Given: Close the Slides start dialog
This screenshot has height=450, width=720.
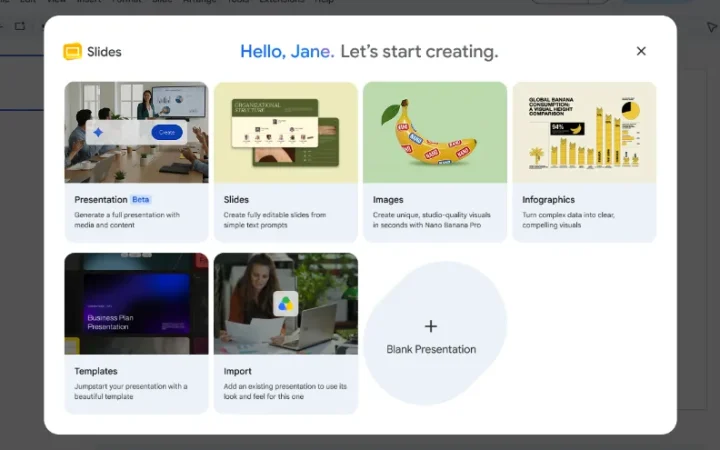Looking at the screenshot, I should (641, 51).
